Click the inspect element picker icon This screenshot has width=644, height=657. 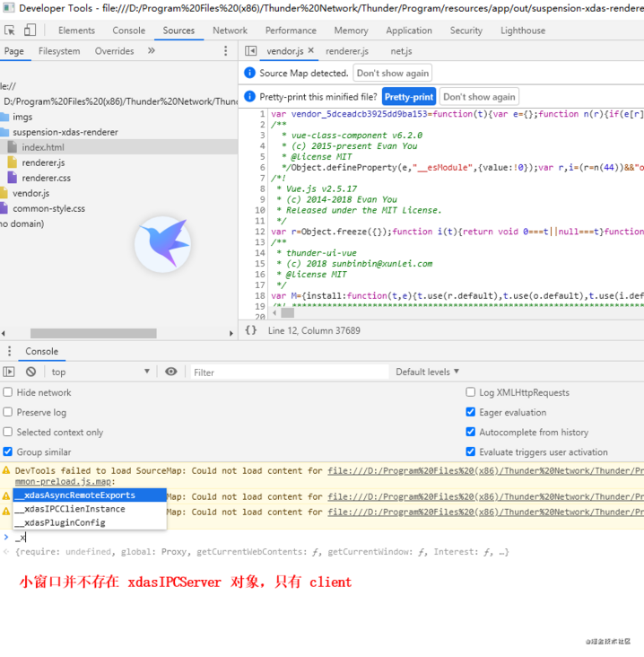[13, 31]
